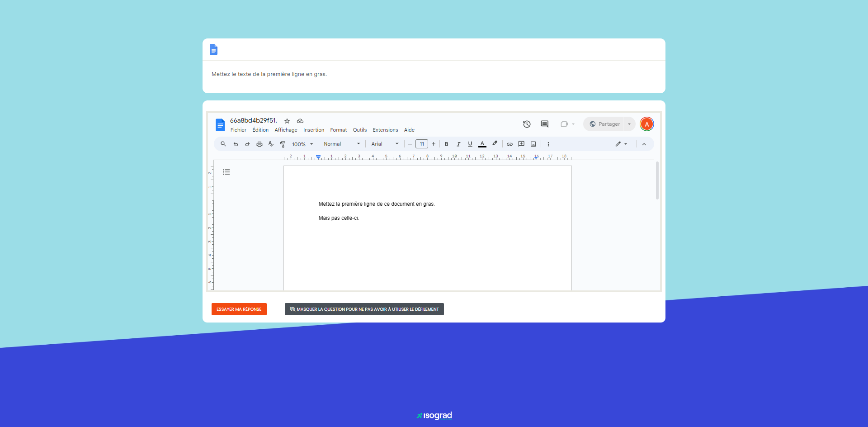Open the Format menu
The width and height of the screenshot is (868, 427).
pyautogui.click(x=338, y=130)
